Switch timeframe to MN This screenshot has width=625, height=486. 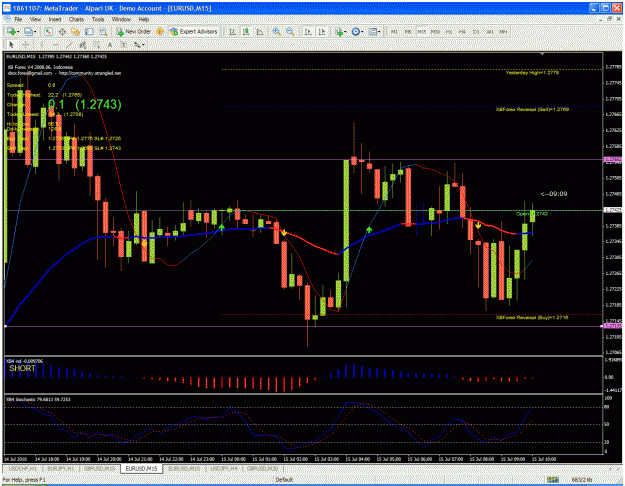[x=503, y=31]
